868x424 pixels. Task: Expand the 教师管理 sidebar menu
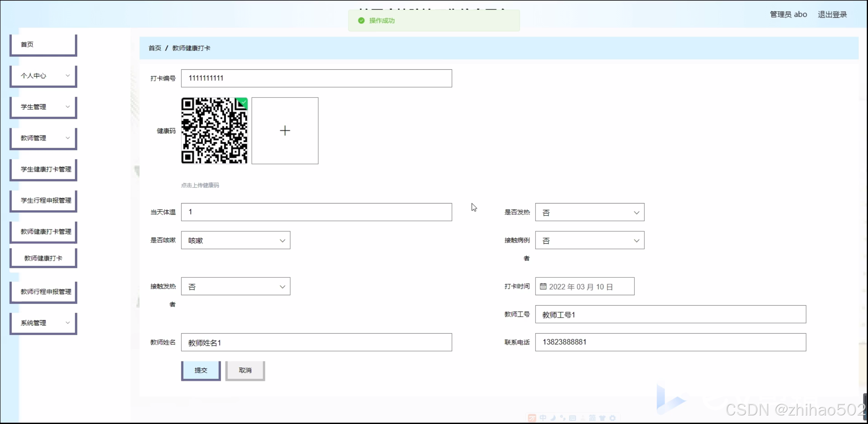[x=43, y=138]
